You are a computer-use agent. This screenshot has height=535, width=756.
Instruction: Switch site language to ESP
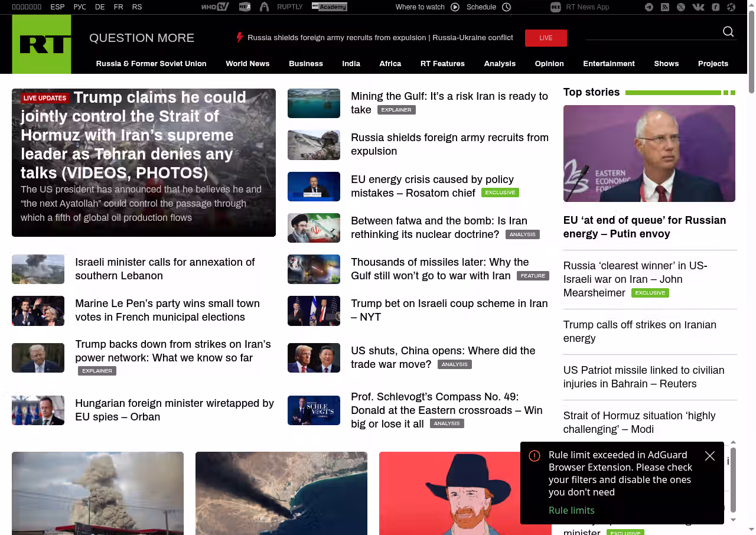[x=57, y=7]
